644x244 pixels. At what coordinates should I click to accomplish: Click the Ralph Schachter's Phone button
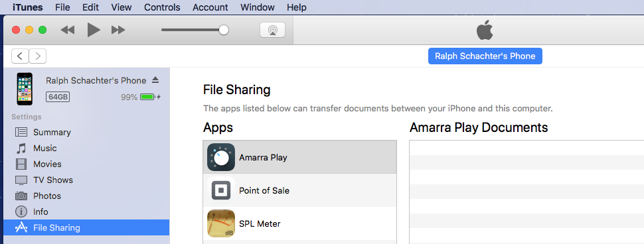(485, 56)
